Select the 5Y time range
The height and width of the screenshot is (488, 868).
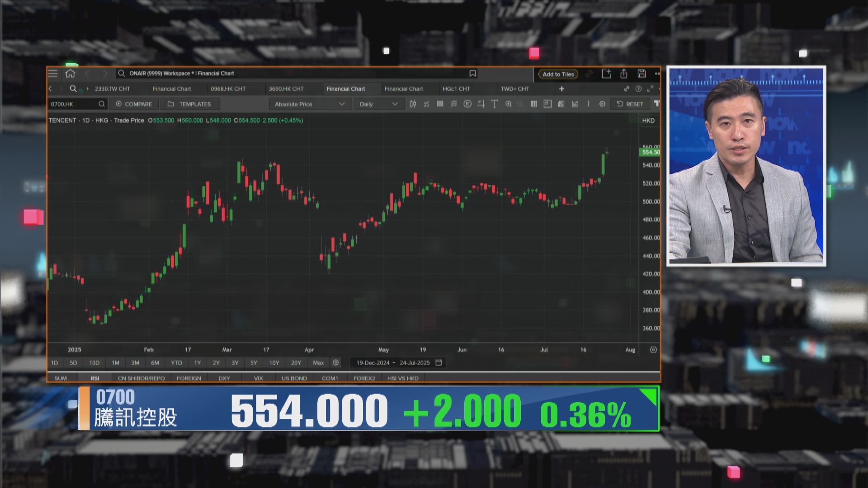click(x=254, y=363)
